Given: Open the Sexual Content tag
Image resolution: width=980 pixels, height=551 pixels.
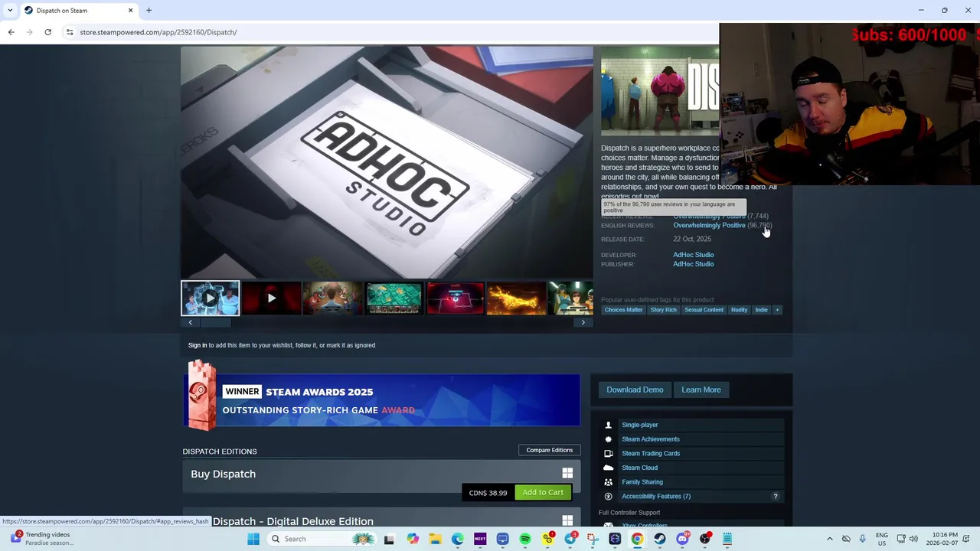Looking at the screenshot, I should pos(704,310).
